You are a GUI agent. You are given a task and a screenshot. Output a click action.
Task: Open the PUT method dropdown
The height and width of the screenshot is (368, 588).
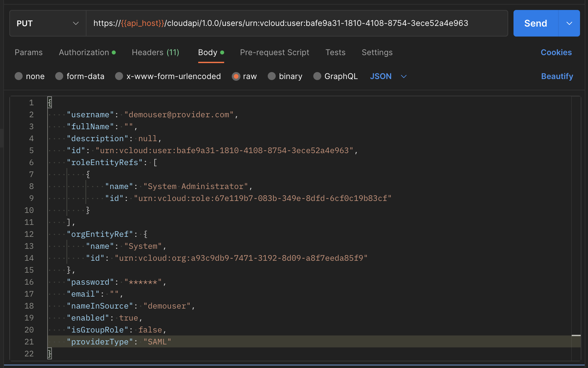coord(48,23)
